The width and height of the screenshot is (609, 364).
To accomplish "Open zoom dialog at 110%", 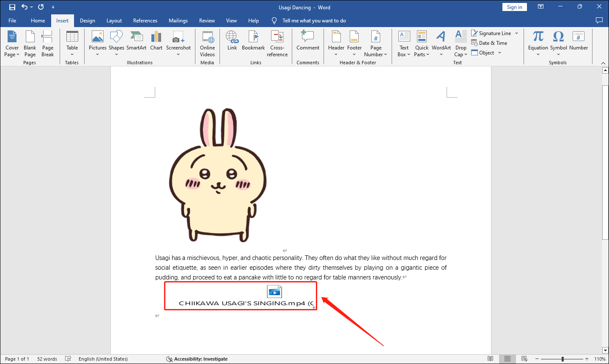I will click(600, 359).
